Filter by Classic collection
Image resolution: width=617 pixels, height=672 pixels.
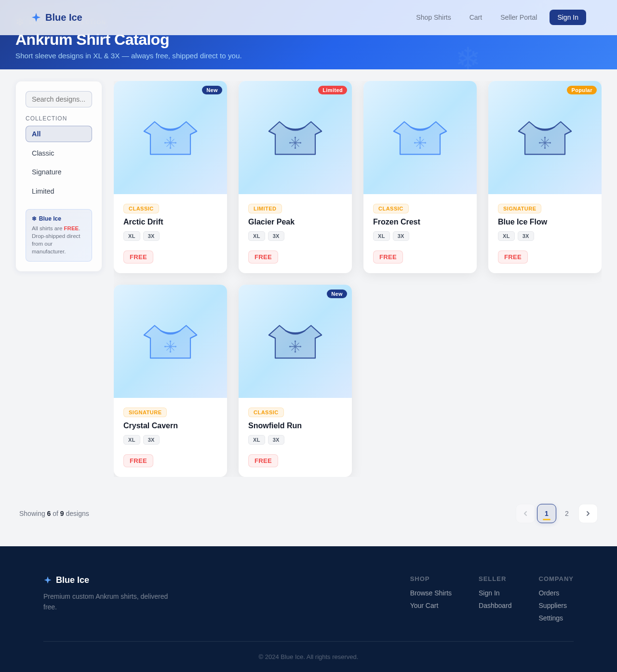click(59, 153)
